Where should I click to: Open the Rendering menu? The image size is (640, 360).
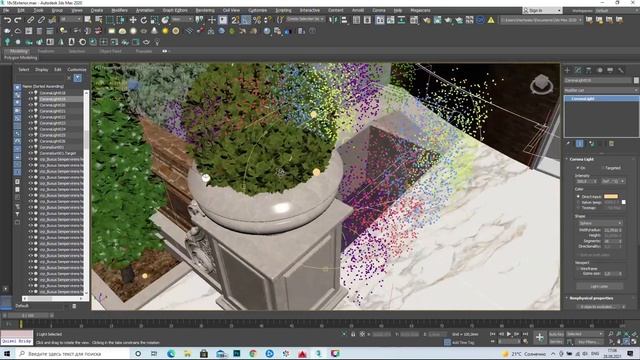pyautogui.click(x=205, y=10)
